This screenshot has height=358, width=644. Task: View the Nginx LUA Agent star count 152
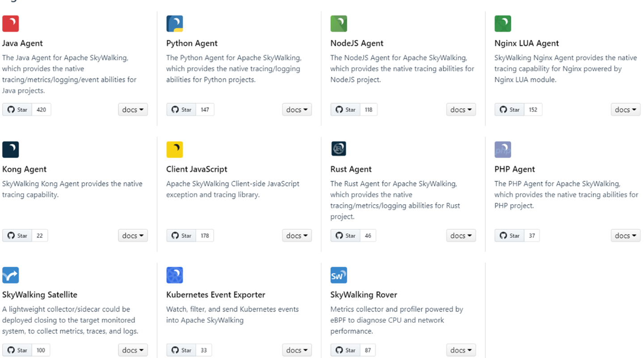pos(533,110)
